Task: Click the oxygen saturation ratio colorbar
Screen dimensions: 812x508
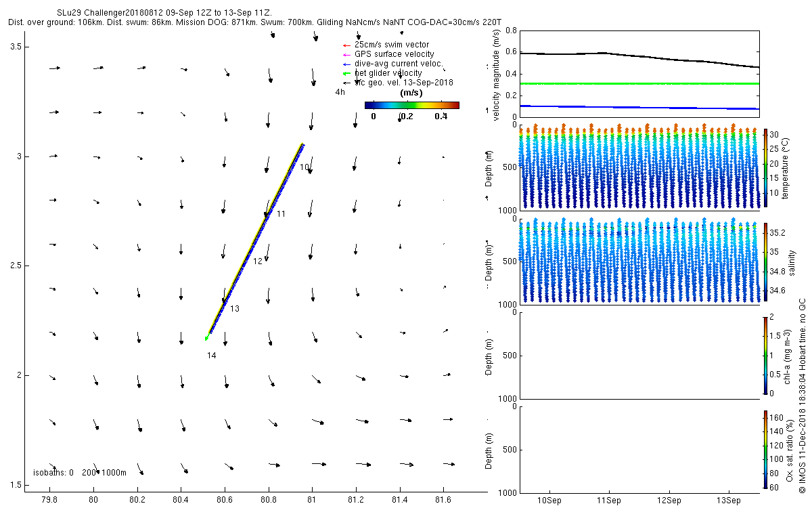Action: 766,449
